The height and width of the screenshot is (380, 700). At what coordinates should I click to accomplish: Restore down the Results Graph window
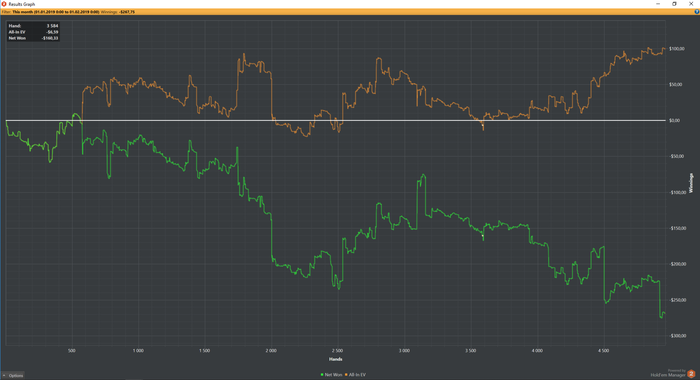click(x=674, y=4)
